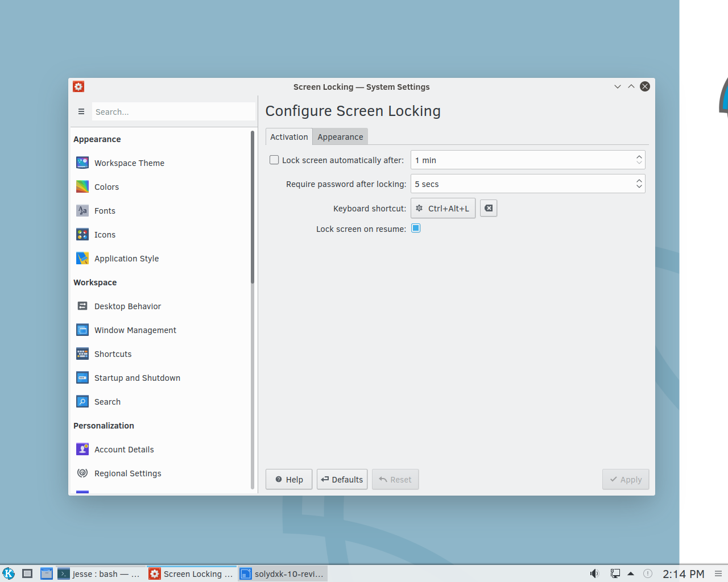Clear the keyboard shortcut with the backspace icon
Viewport: 728px width, 582px height.
click(489, 209)
